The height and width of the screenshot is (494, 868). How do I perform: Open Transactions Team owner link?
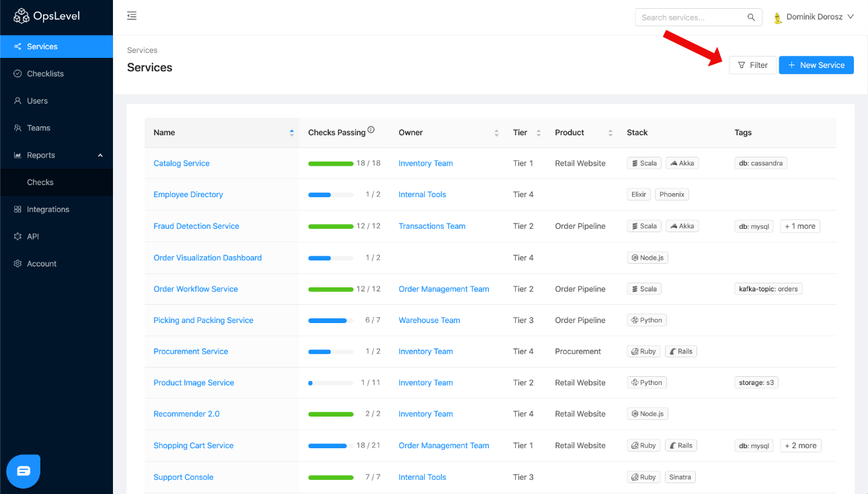pyautogui.click(x=432, y=226)
